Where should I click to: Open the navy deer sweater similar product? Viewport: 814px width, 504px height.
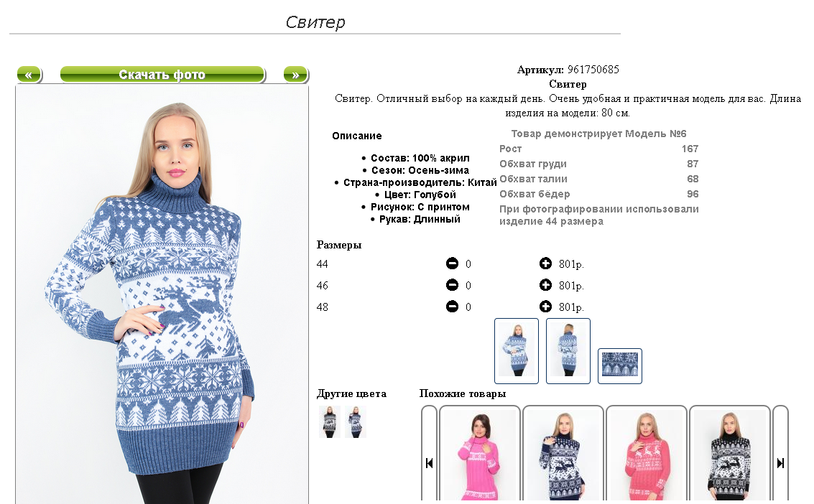563,455
